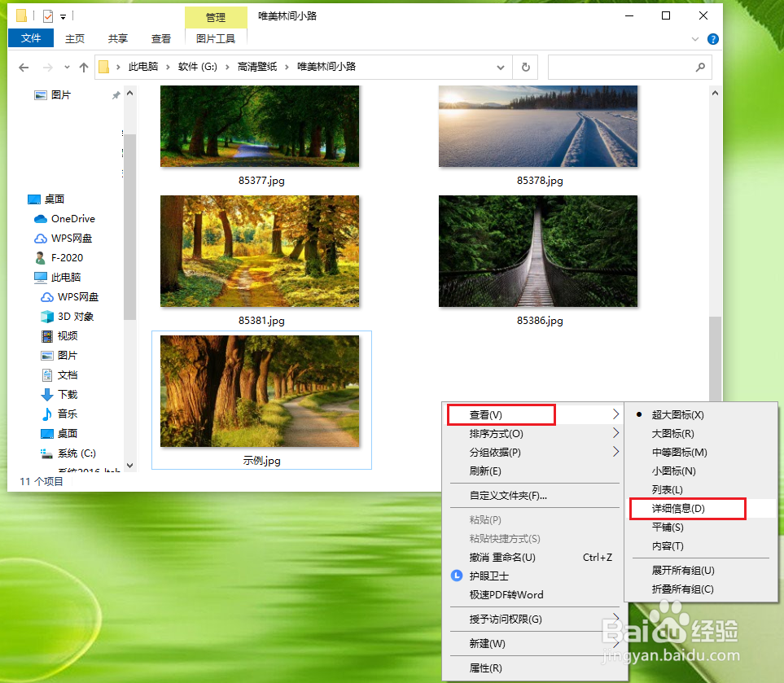Switch to the 查看 ribbon tab
Viewport: 784px width, 683px height.
(161, 38)
